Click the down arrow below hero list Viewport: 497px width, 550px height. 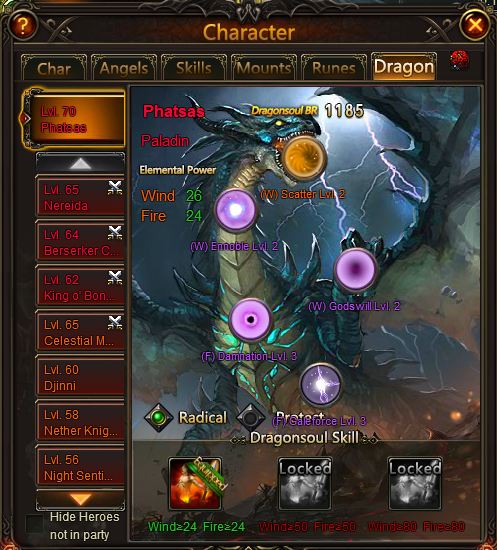tap(80, 499)
